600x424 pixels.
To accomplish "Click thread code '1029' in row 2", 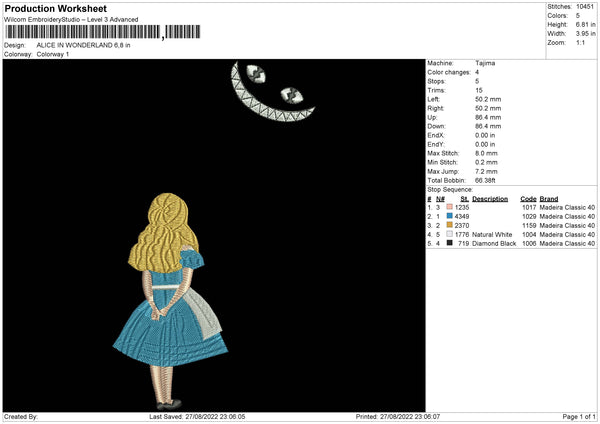I will tap(529, 217).
